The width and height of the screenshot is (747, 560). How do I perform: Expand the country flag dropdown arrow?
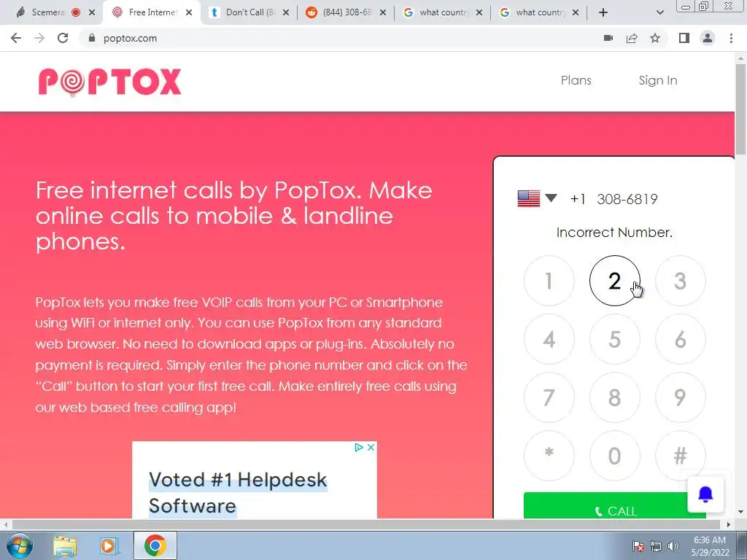[551, 198]
